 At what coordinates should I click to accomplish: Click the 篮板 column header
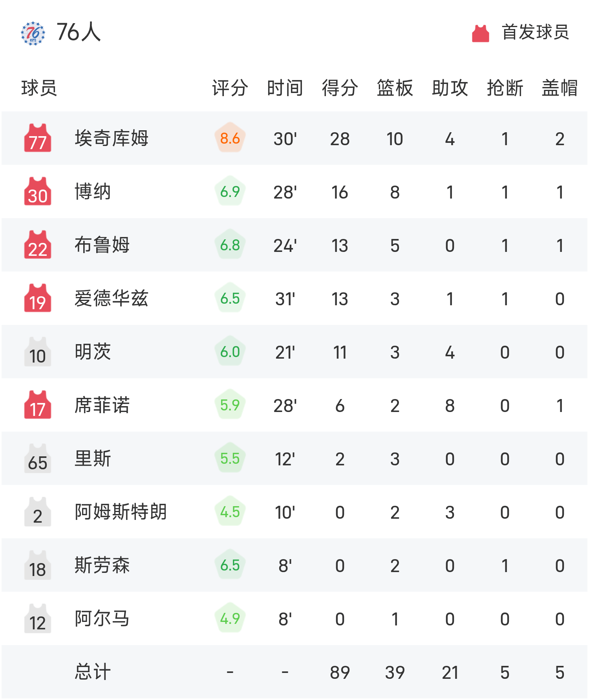click(x=395, y=88)
